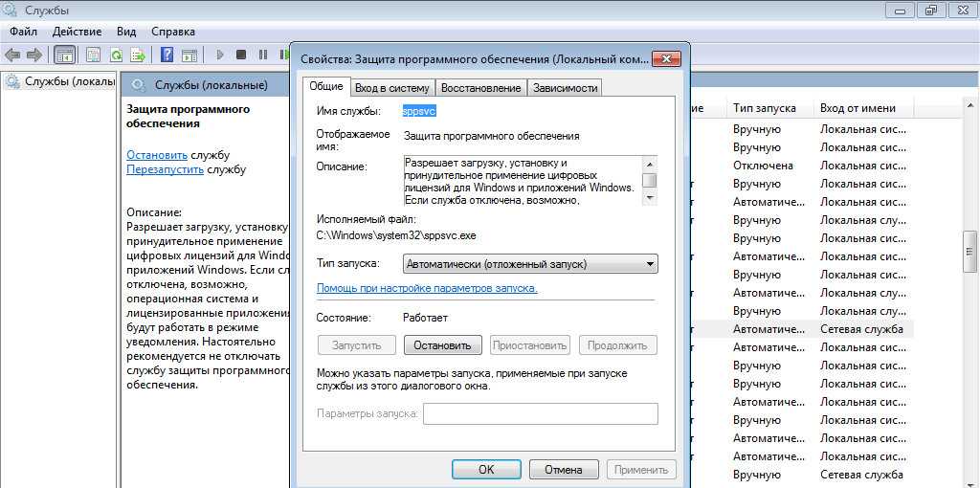The height and width of the screenshot is (488, 980).
Task: Sort by the Вход от имени column header
Action: (x=863, y=108)
